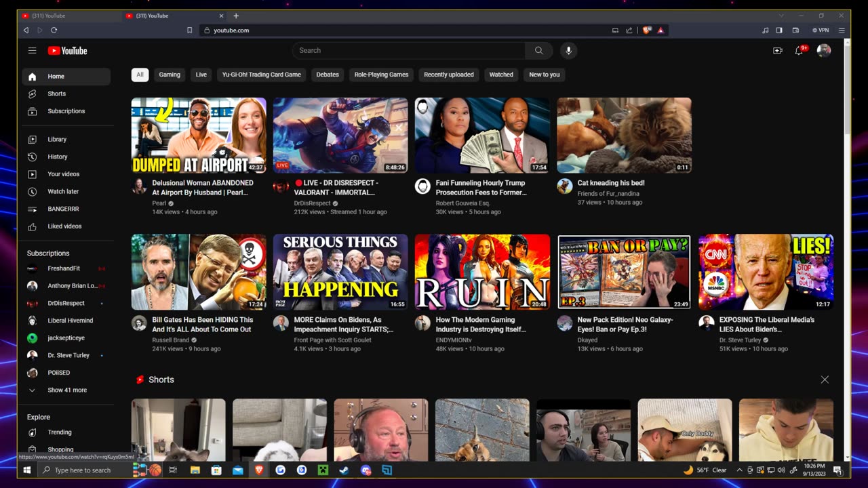The image size is (868, 488).
Task: Open Liberal Hivemind subscription channel
Action: [x=66, y=321]
